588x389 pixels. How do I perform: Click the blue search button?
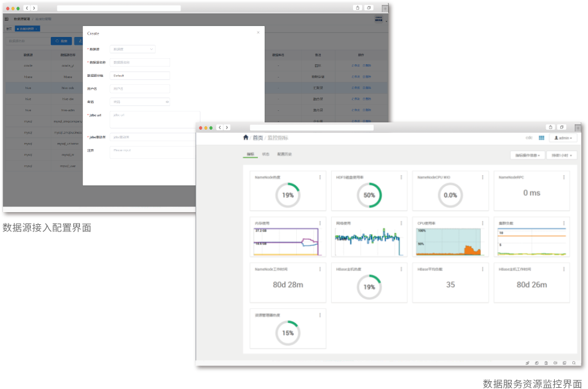pyautogui.click(x=61, y=41)
